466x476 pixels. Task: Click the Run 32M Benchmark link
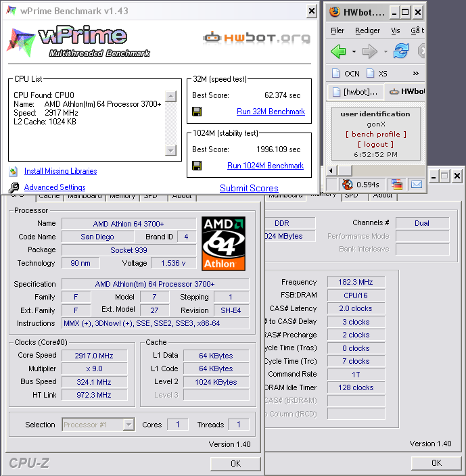(271, 112)
